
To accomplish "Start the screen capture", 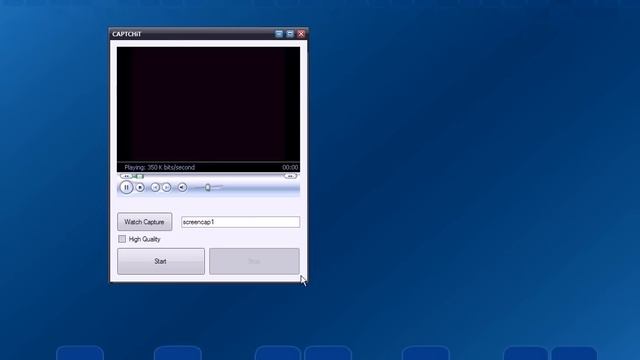I will [161, 261].
